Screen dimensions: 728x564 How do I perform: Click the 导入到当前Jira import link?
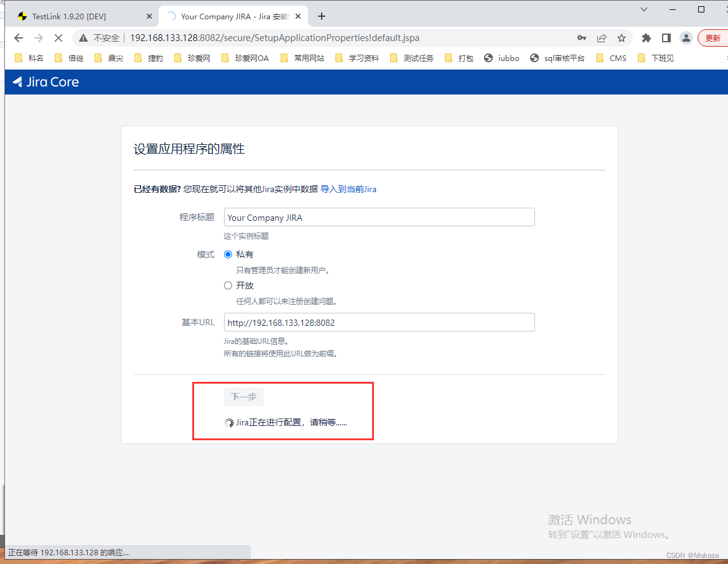(x=348, y=189)
